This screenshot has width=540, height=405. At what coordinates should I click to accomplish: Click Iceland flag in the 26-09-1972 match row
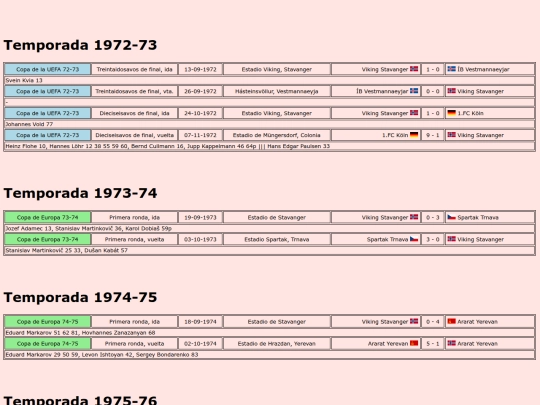[414, 91]
